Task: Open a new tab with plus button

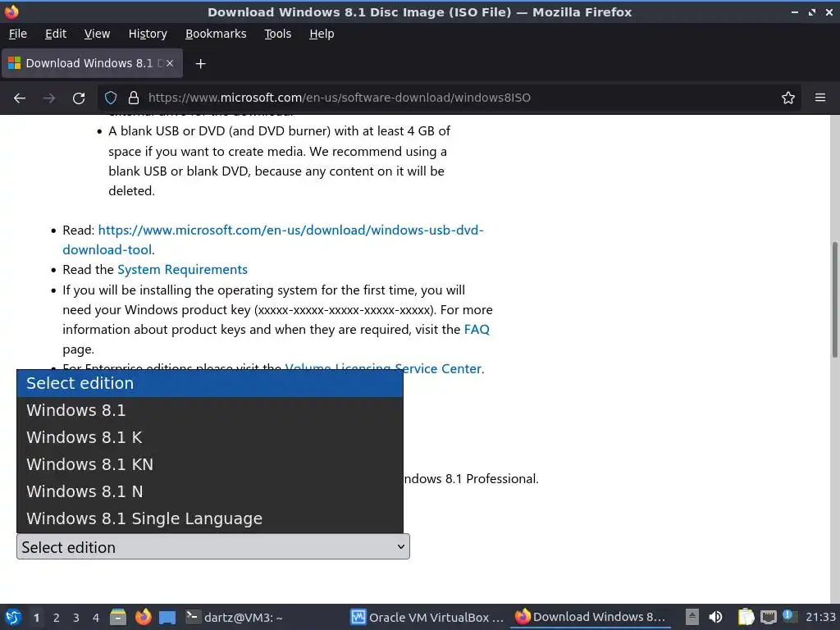Action: click(200, 64)
